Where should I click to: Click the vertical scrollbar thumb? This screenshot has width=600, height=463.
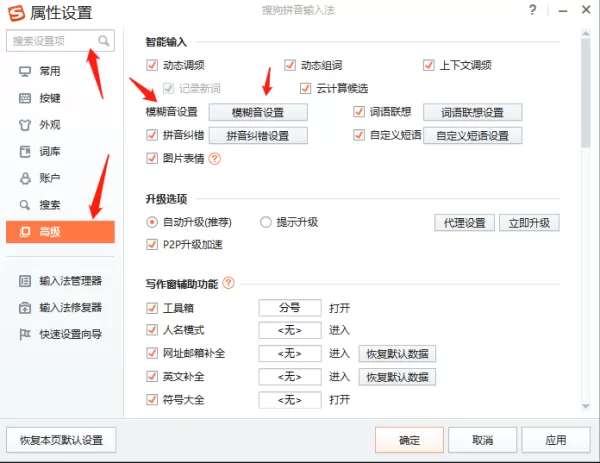click(585, 93)
